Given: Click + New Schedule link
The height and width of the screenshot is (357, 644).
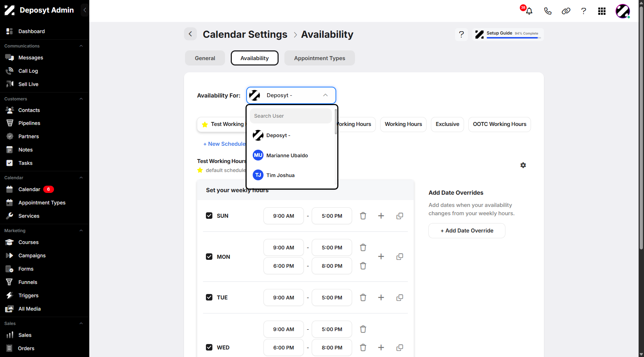Looking at the screenshot, I should point(224,144).
